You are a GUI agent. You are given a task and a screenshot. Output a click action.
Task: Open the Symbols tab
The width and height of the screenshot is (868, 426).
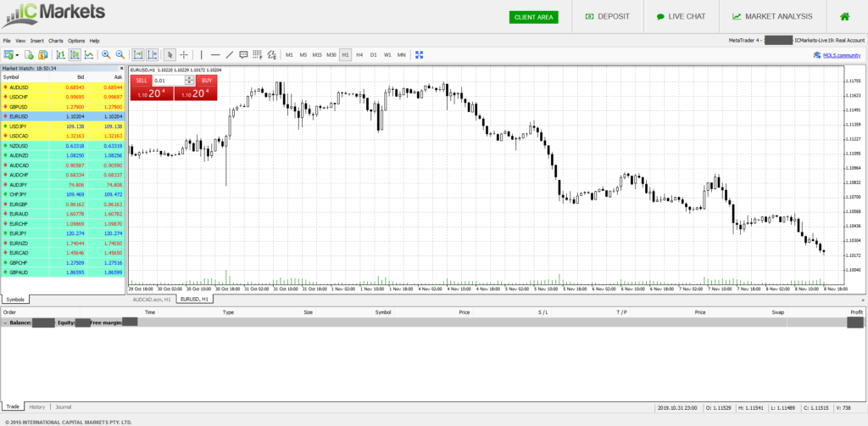(15, 300)
